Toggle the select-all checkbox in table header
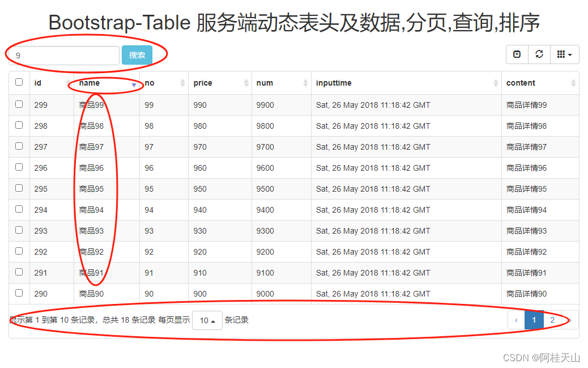 (19, 81)
